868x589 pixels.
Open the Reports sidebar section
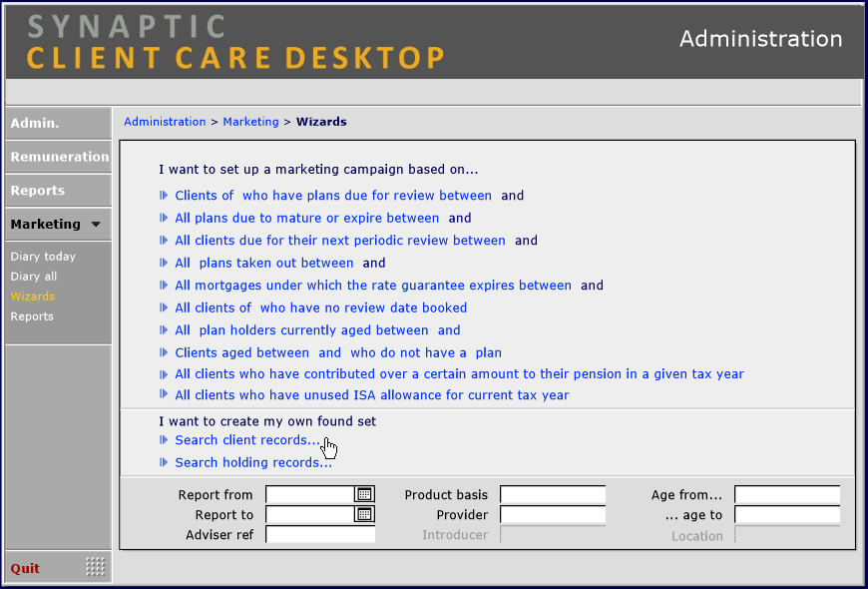click(58, 191)
